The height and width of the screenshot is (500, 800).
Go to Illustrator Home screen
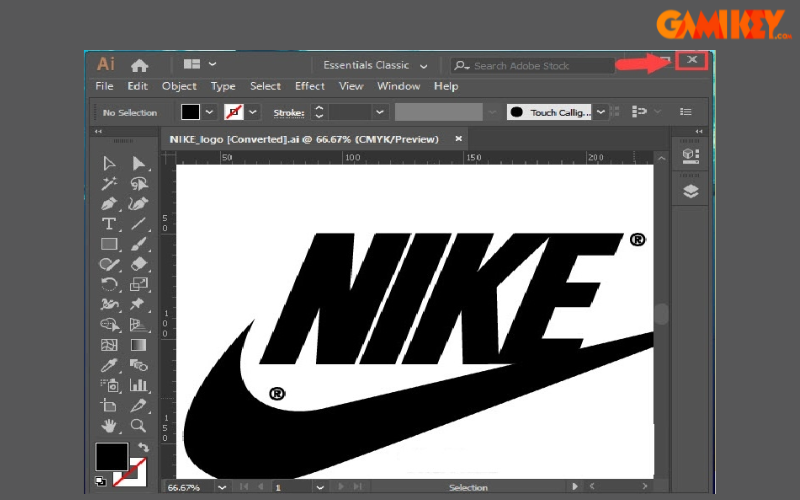139,65
